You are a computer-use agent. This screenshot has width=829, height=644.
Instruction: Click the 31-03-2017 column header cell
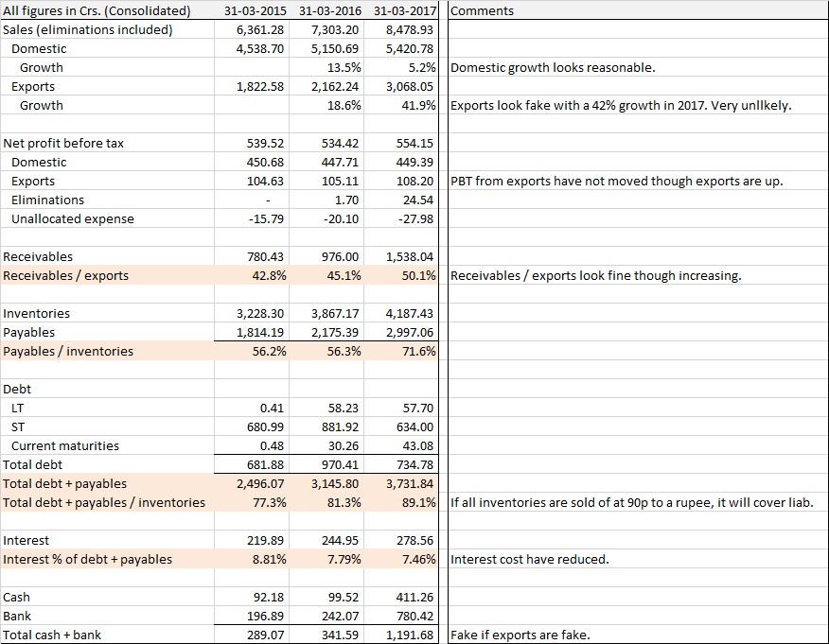[404, 10]
